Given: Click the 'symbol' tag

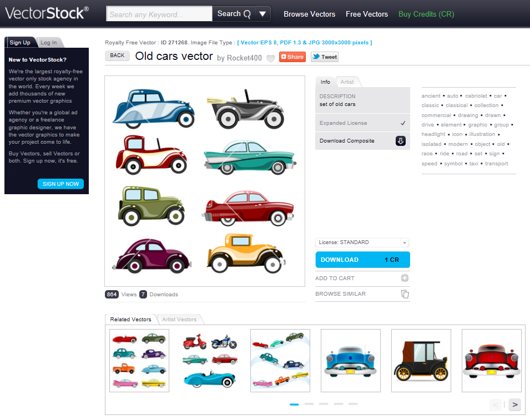Looking at the screenshot, I should click(453, 164).
